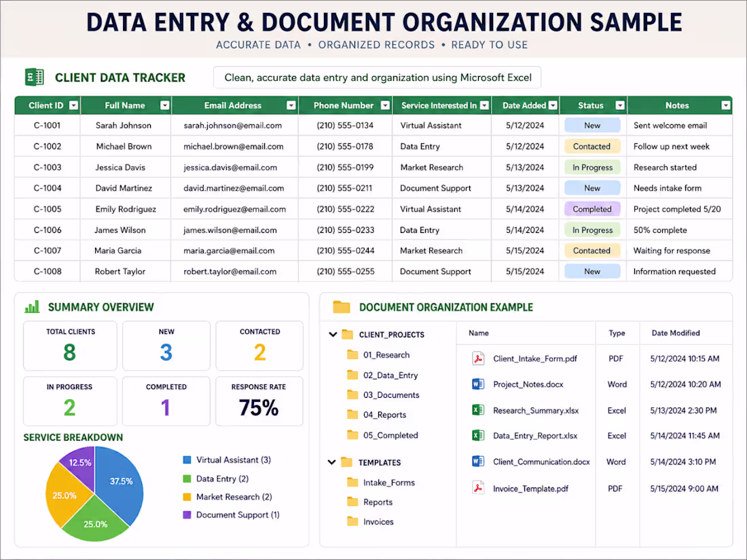Click the purple Document Support legend swatch
Viewport: 747px width, 560px height.
[x=187, y=515]
